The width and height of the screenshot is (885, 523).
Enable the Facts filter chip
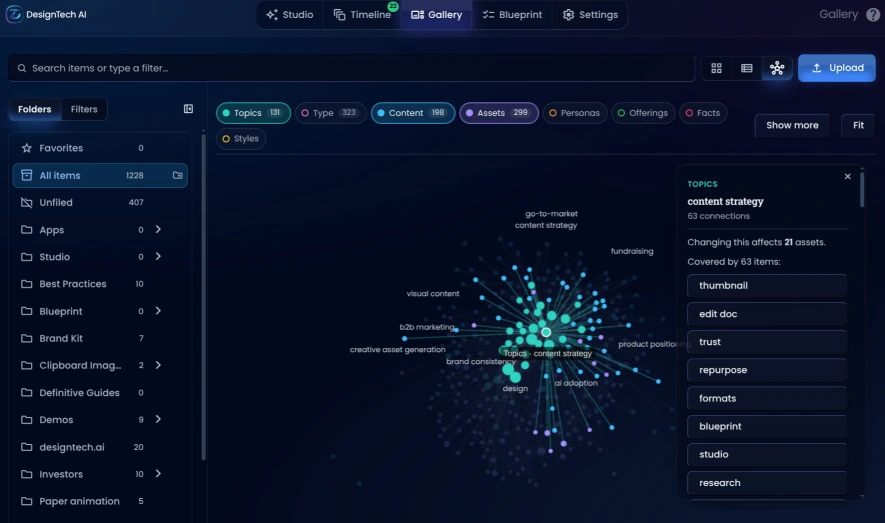point(703,113)
